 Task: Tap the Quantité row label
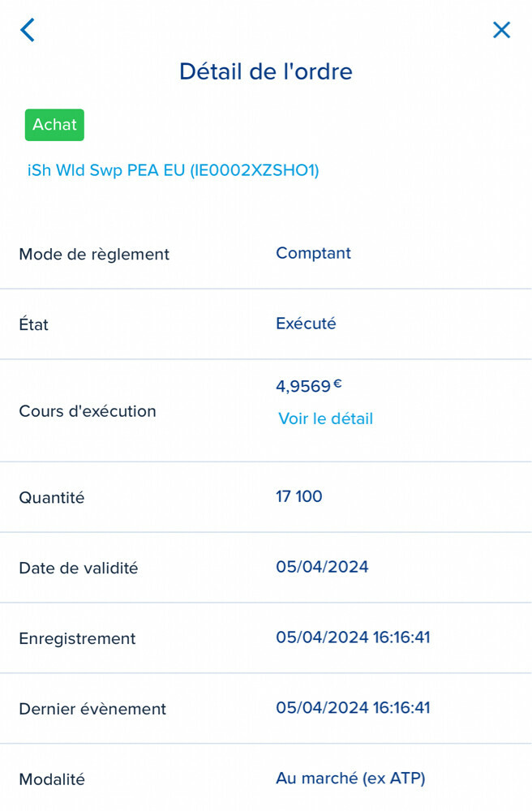coord(52,498)
